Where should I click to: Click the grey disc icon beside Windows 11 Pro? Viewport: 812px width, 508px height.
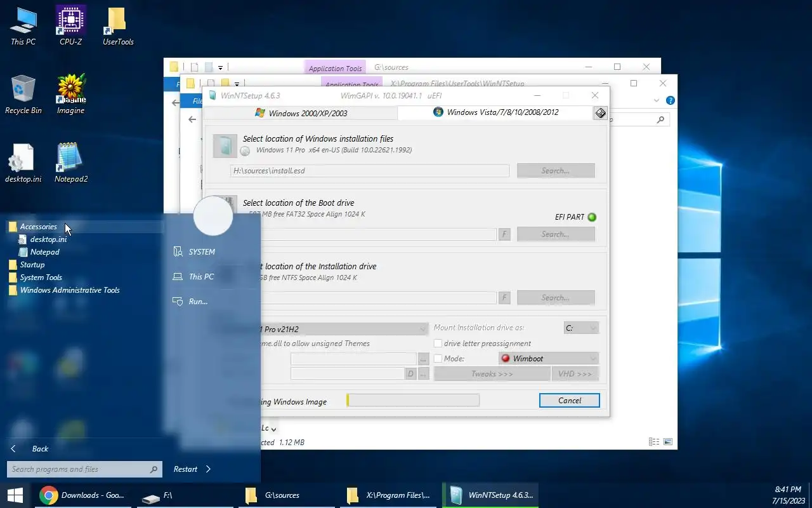click(x=245, y=150)
